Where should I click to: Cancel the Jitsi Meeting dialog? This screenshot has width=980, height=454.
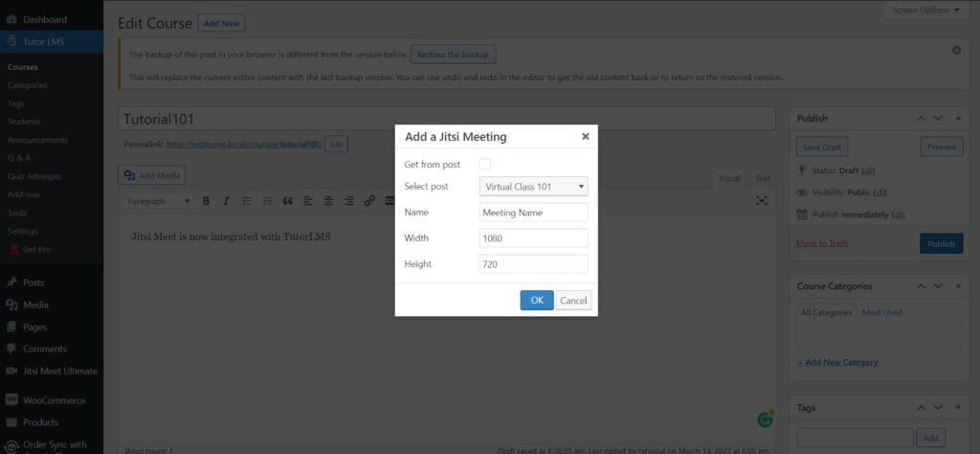click(573, 300)
